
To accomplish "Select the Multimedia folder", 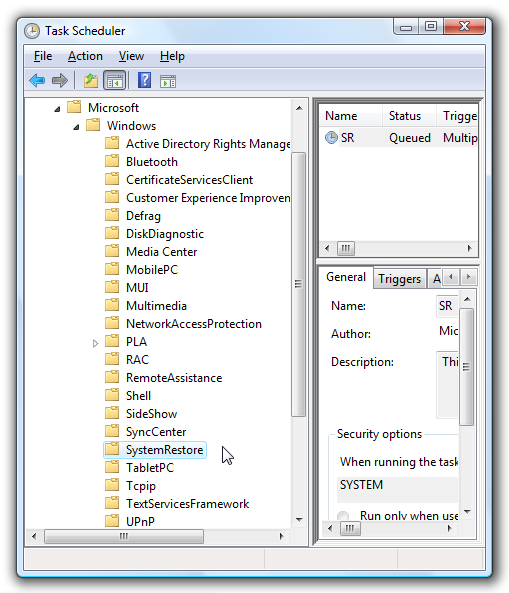I will (156, 306).
